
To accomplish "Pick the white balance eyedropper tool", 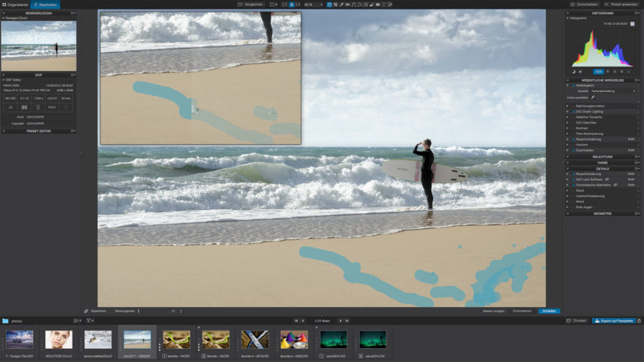I will pyautogui.click(x=593, y=97).
